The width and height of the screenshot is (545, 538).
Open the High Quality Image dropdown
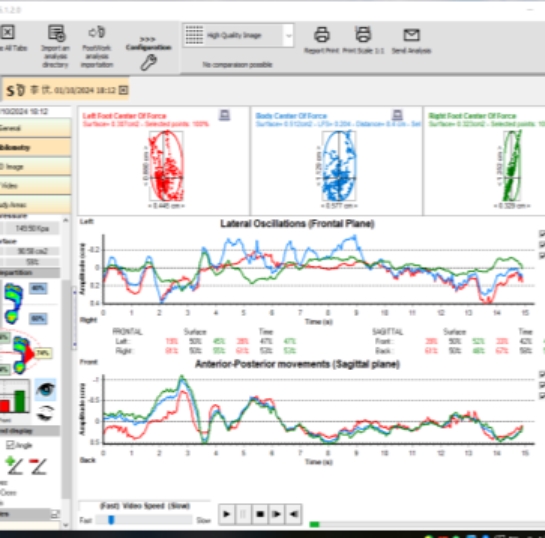[288, 35]
